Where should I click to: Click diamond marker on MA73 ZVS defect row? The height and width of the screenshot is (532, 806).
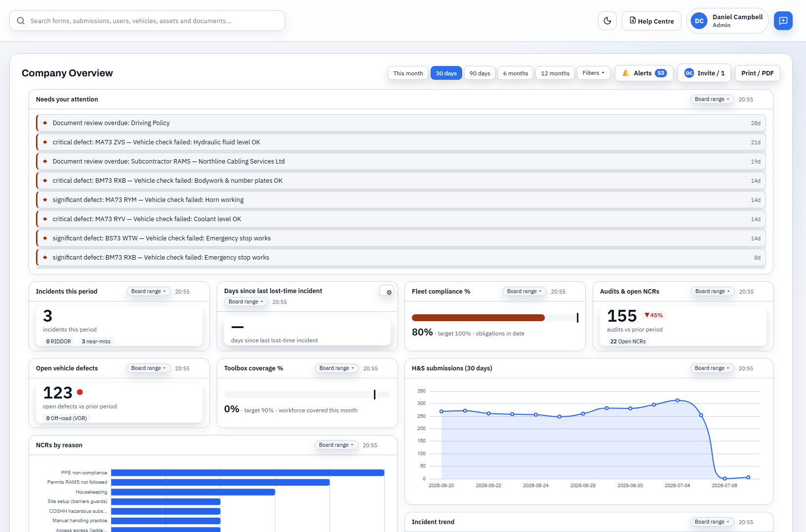pyautogui.click(x=45, y=142)
